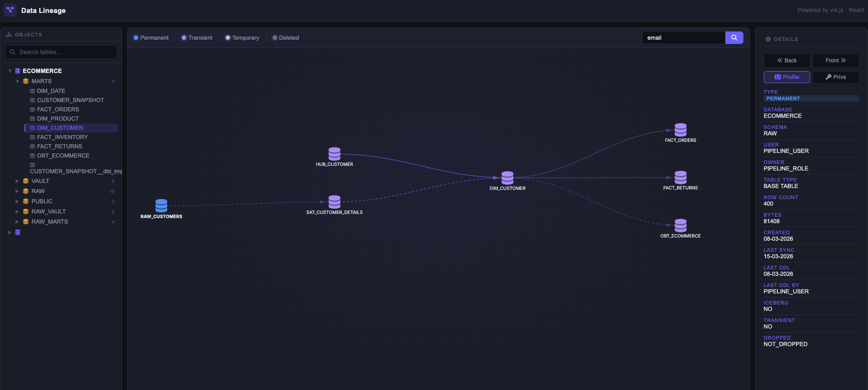This screenshot has width=868, height=390.
Task: Click the DIM_CUSTOMER graph node
Action: 507,178
